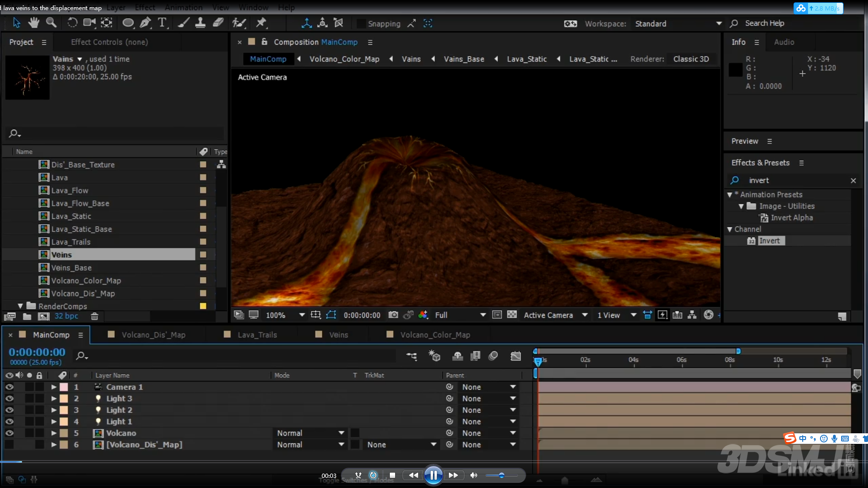Click the Camera 1 label color swatch
Image resolution: width=868 pixels, height=488 pixels.
pos(64,387)
